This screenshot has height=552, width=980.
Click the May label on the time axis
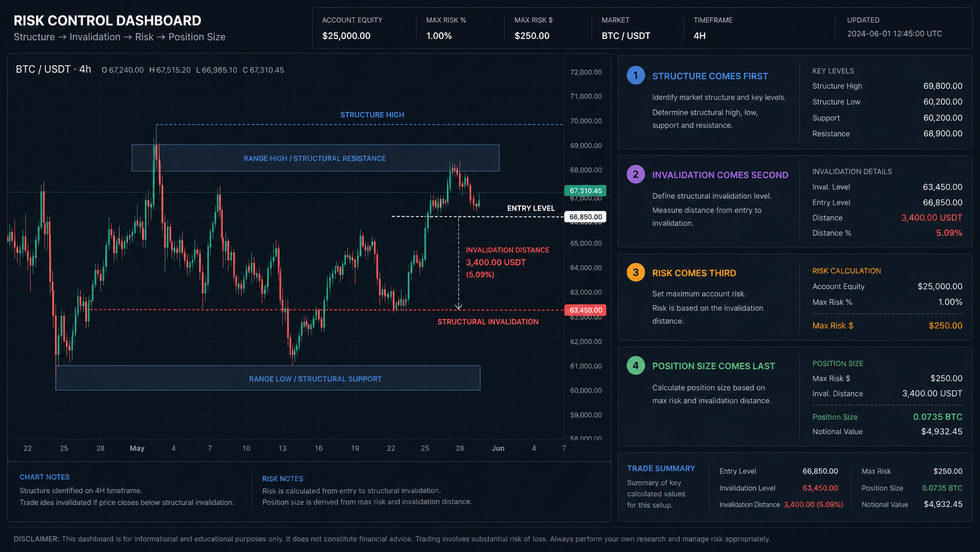(137, 448)
